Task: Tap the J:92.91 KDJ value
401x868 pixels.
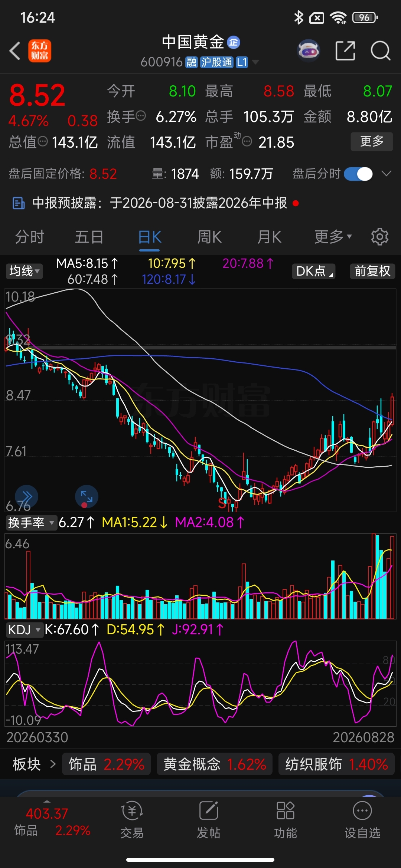Action: [198, 629]
